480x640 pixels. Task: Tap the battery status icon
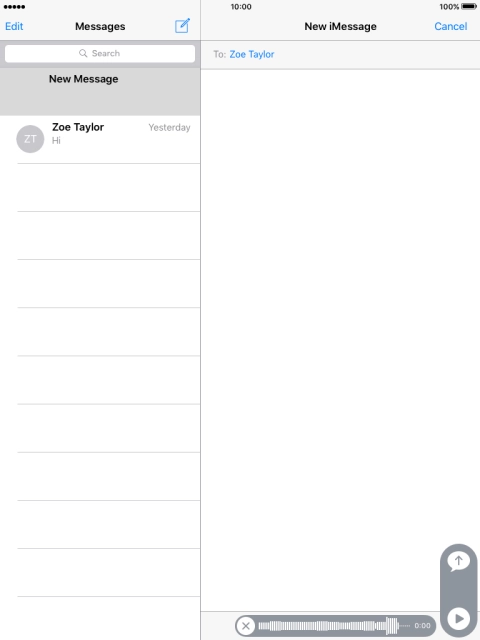point(469,7)
